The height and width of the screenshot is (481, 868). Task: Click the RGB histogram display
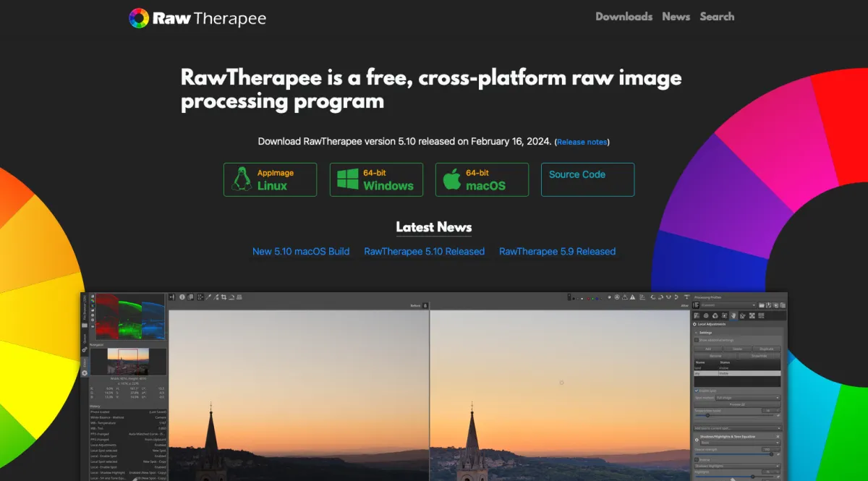coord(130,316)
